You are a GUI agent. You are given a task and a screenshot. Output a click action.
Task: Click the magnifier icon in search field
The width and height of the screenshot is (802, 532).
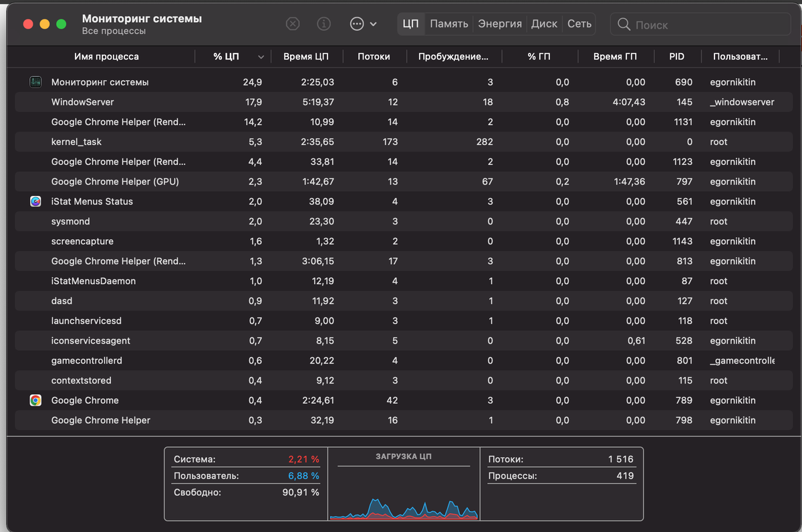pos(624,25)
